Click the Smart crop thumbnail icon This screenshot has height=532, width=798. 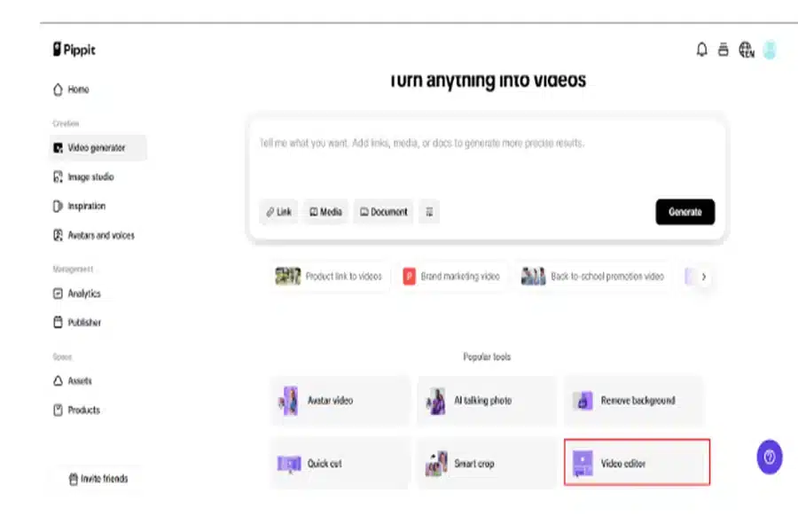(x=436, y=463)
